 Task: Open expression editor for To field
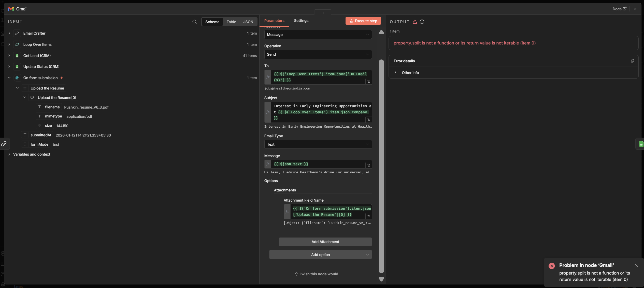click(368, 81)
